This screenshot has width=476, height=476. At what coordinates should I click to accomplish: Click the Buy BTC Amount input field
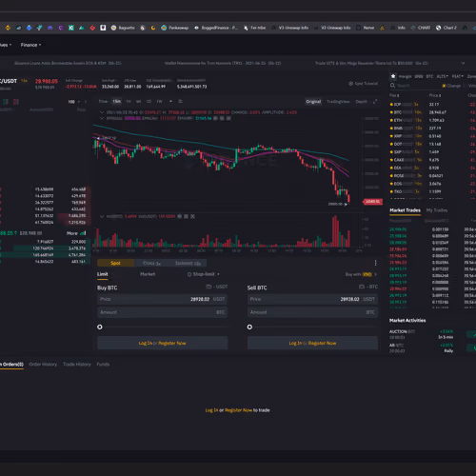(x=162, y=312)
